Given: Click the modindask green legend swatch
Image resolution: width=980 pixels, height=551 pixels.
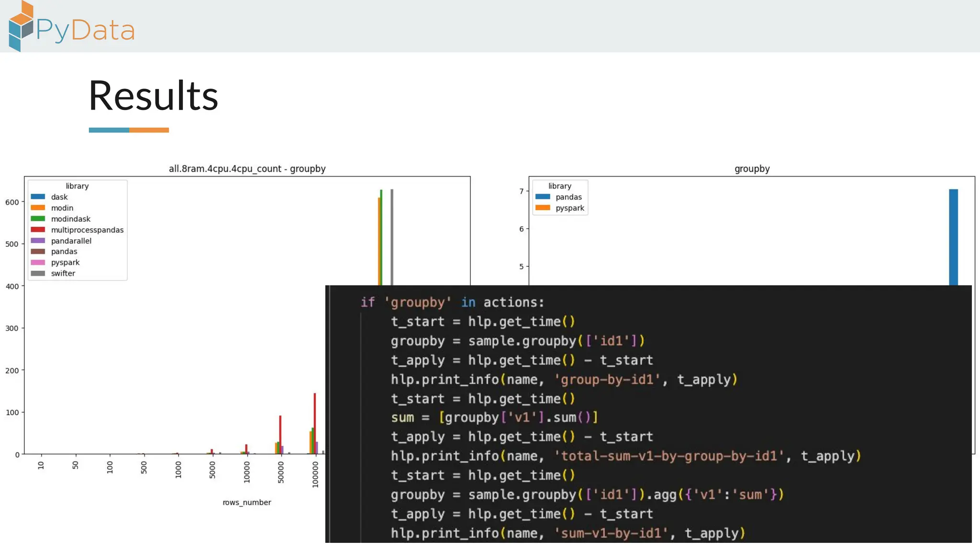Looking at the screenshot, I should [x=38, y=219].
